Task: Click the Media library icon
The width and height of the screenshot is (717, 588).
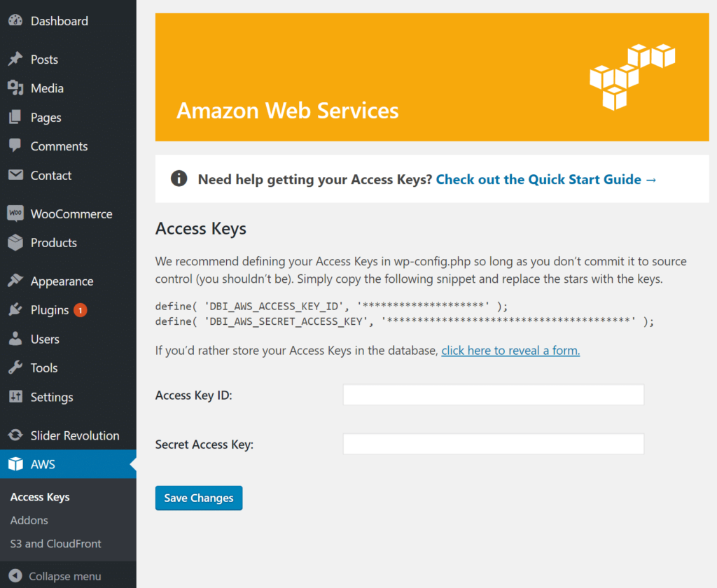Action: click(15, 88)
